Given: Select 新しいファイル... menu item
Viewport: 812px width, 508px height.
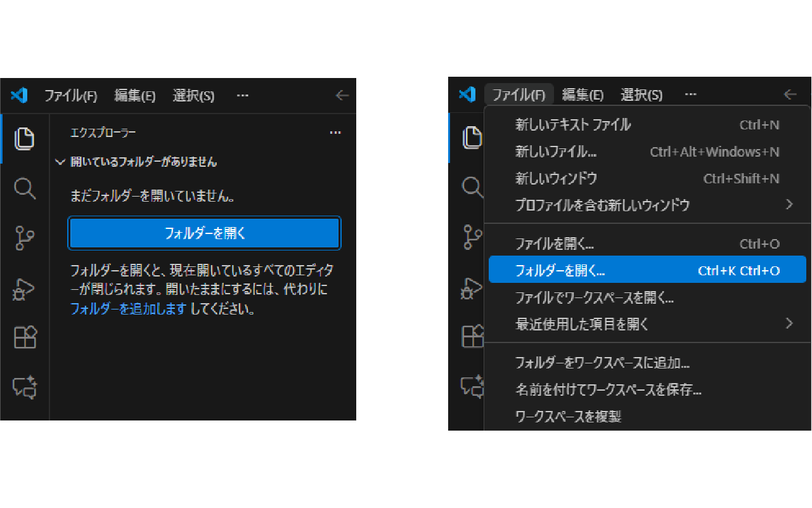Looking at the screenshot, I should coord(647,152).
